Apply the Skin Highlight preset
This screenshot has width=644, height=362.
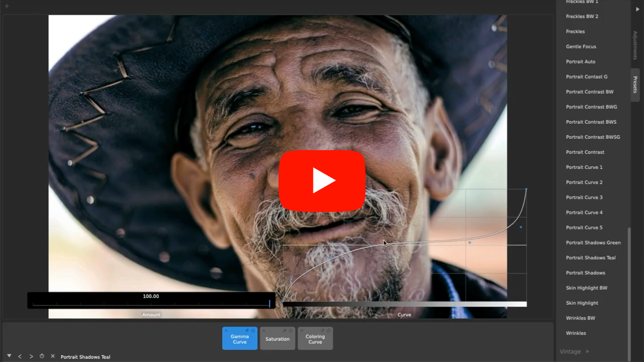click(x=582, y=303)
